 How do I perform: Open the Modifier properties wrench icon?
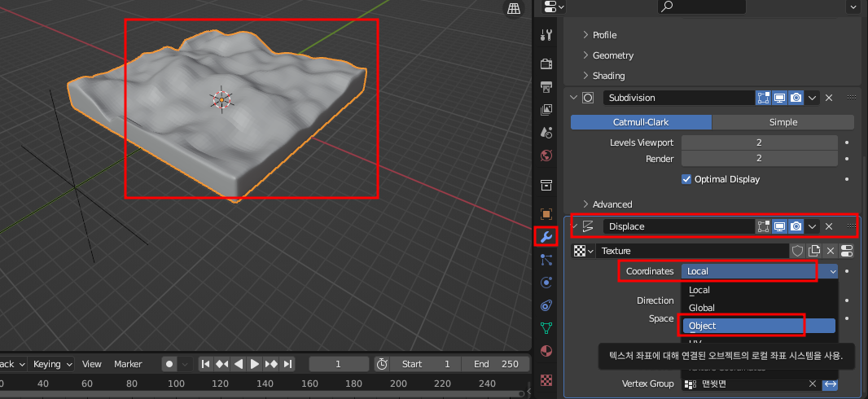tap(546, 237)
